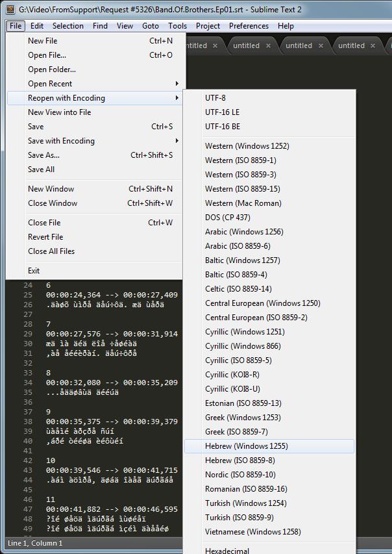The height and width of the screenshot is (554, 392).
Task: Pick Cyrillic (KOI8-R) encoding
Action: pos(232,375)
